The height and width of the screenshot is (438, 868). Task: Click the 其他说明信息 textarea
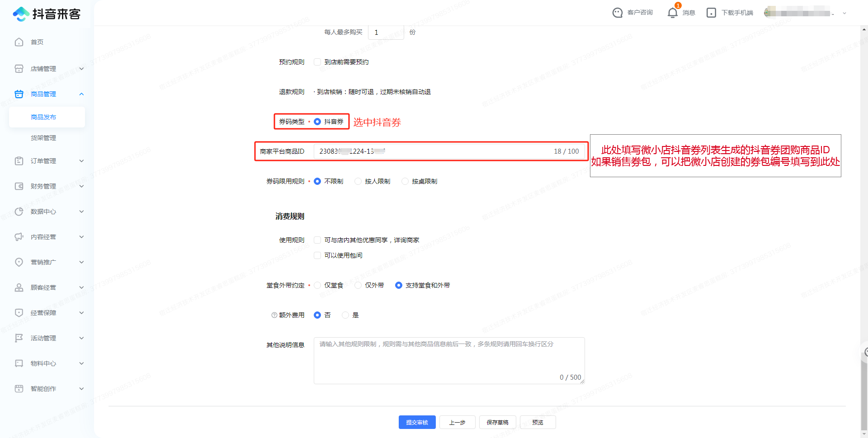pos(449,361)
